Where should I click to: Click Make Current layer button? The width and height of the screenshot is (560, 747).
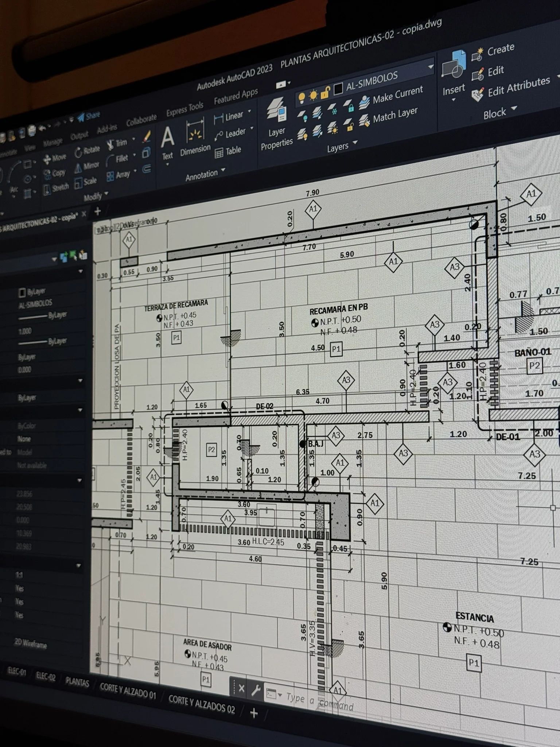point(391,97)
